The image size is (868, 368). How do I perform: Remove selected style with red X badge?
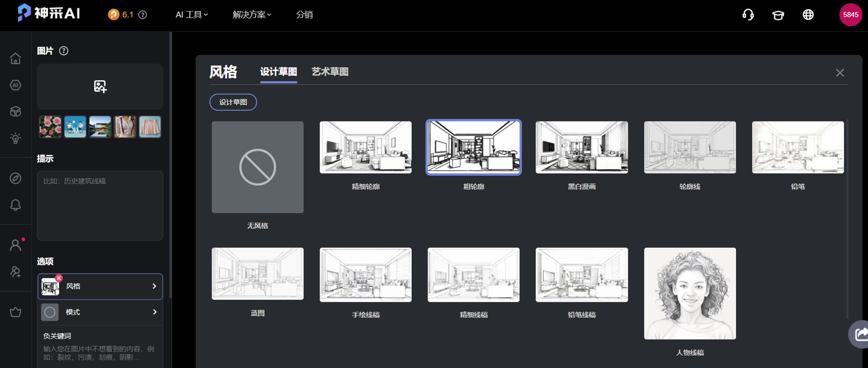point(59,278)
